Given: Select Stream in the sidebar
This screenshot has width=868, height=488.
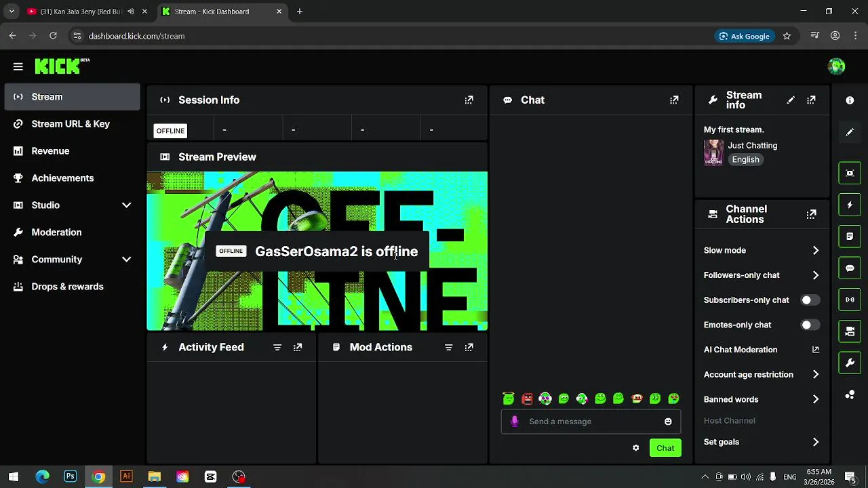Looking at the screenshot, I should pyautogui.click(x=72, y=97).
